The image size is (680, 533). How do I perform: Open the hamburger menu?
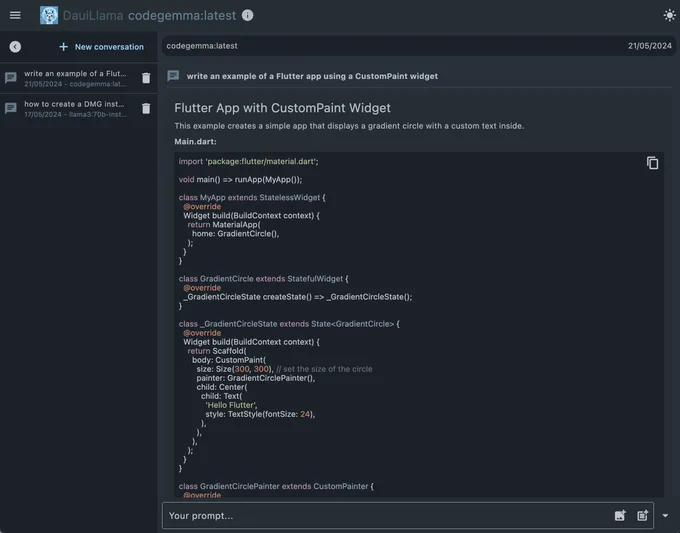(x=15, y=15)
